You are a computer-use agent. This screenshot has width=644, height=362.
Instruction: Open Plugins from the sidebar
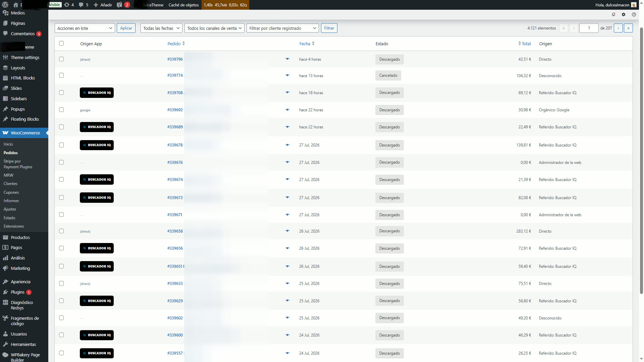point(21,292)
